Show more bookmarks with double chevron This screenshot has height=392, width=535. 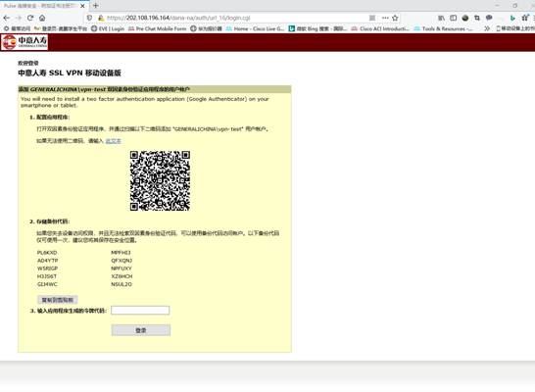click(x=487, y=28)
